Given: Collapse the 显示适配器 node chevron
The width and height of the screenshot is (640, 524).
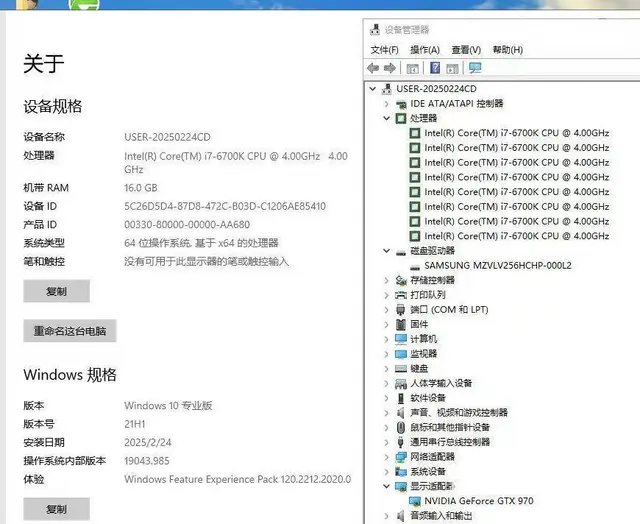Looking at the screenshot, I should (x=387, y=486).
